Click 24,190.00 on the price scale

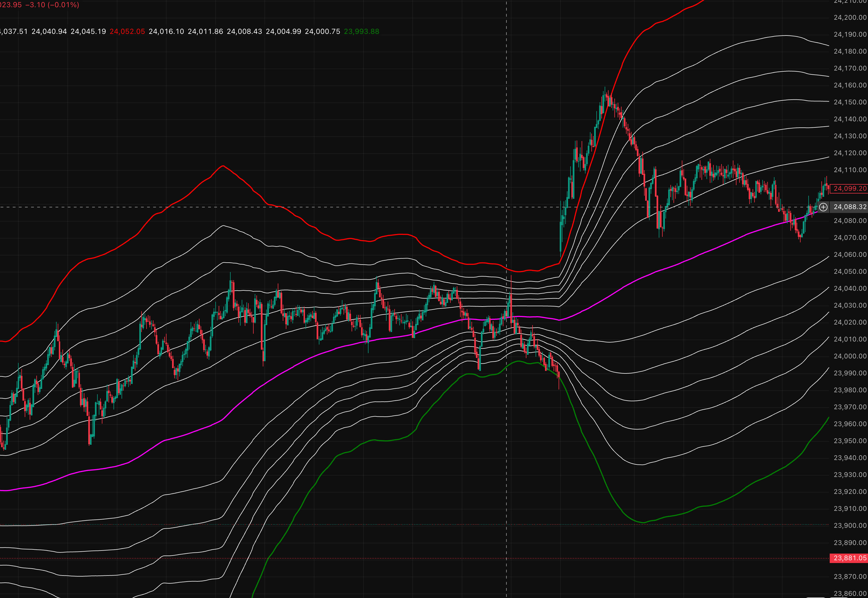(x=850, y=34)
